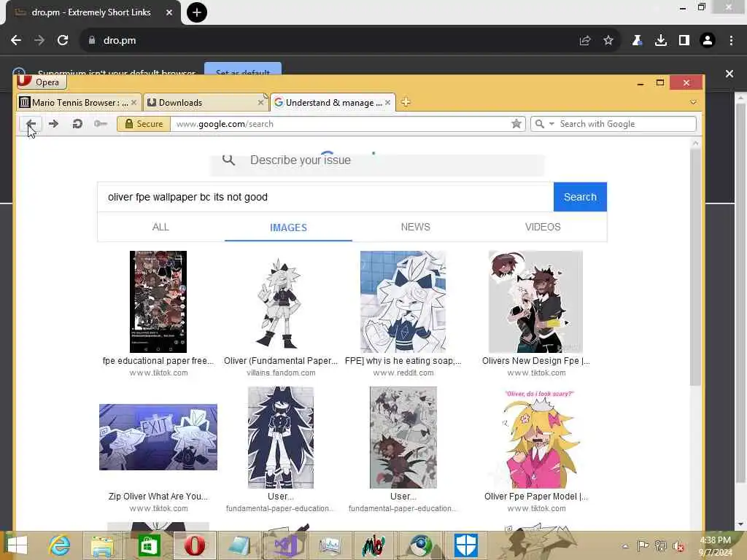Reload the page in Opera
This screenshot has height=560, width=747.
coord(77,124)
